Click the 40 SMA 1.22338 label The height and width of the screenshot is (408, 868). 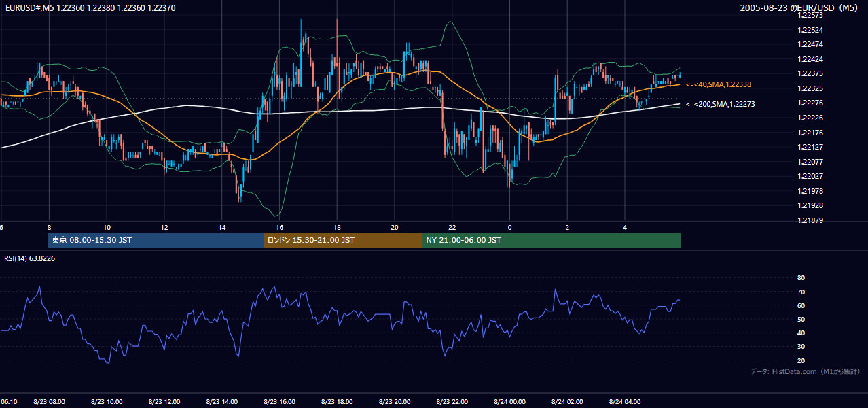click(719, 84)
